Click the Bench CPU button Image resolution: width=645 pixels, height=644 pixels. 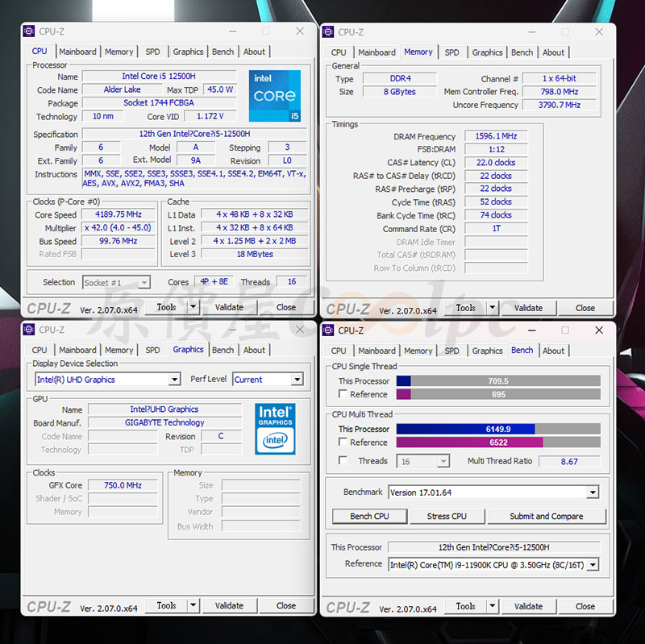pos(369,516)
